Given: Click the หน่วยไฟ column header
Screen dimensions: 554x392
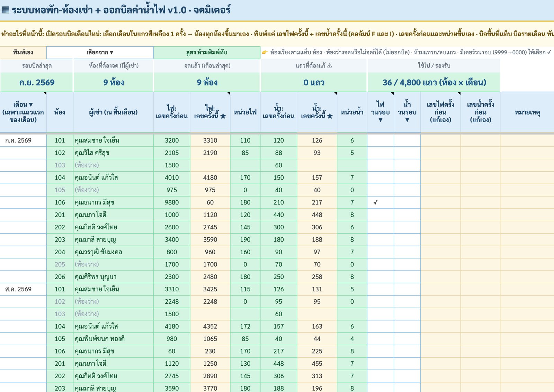Looking at the screenshot, I should tap(245, 112).
